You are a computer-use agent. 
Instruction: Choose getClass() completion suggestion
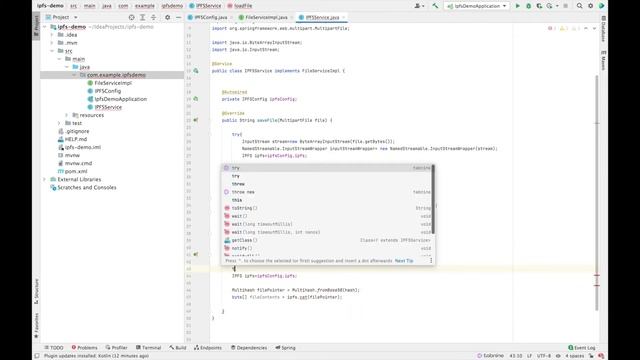click(x=327, y=240)
